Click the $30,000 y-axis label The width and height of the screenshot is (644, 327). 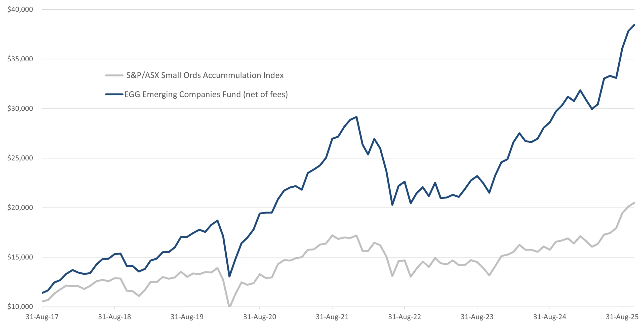tap(20, 109)
